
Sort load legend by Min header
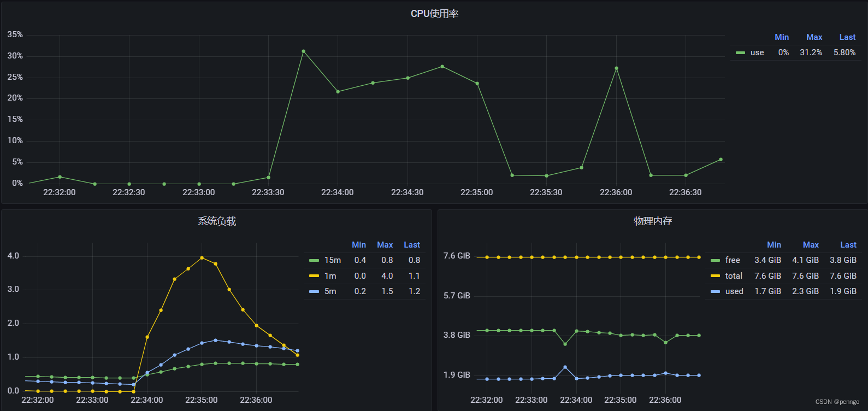coord(359,245)
